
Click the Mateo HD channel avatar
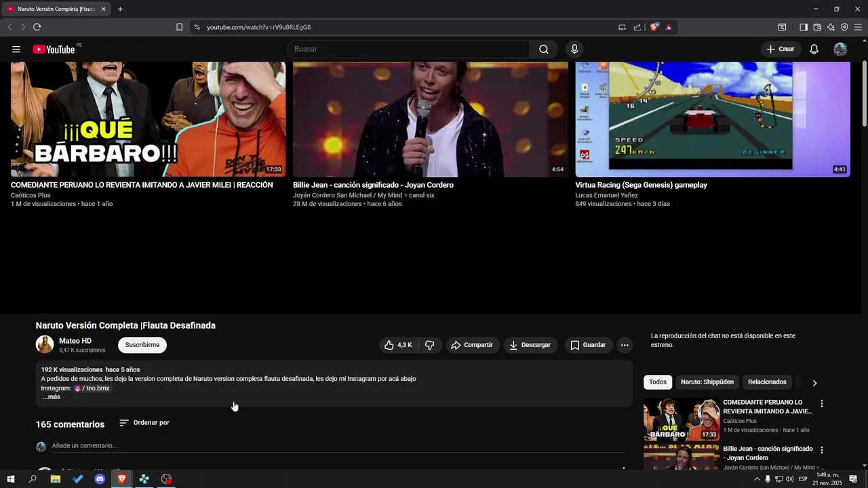click(x=45, y=344)
